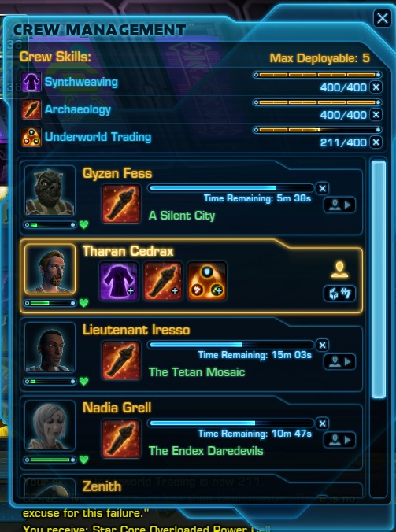Click the crew list vertical scrollbar
Screen dimensions: 396x532
379,279
